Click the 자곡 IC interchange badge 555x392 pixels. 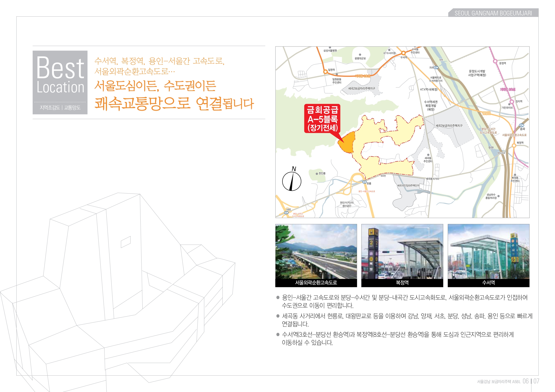[436, 67]
